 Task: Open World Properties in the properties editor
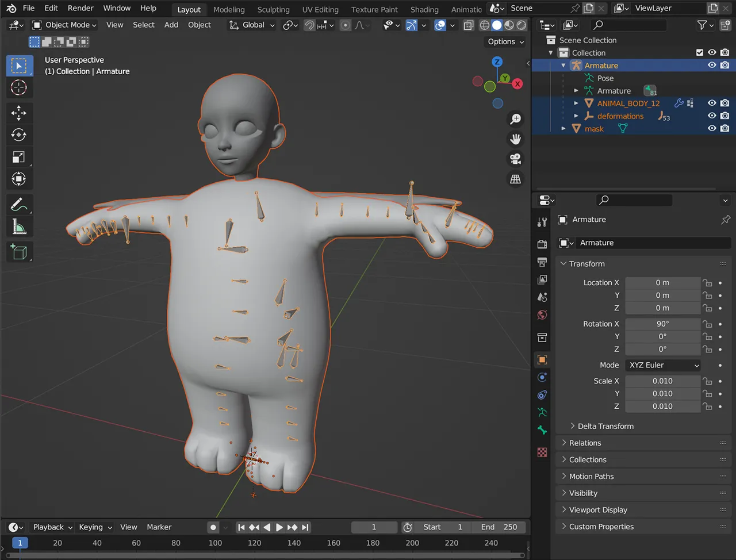coord(541,314)
